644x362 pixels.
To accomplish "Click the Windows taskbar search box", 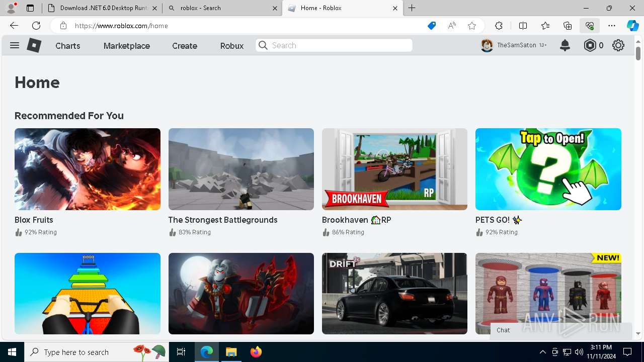I will (96, 352).
